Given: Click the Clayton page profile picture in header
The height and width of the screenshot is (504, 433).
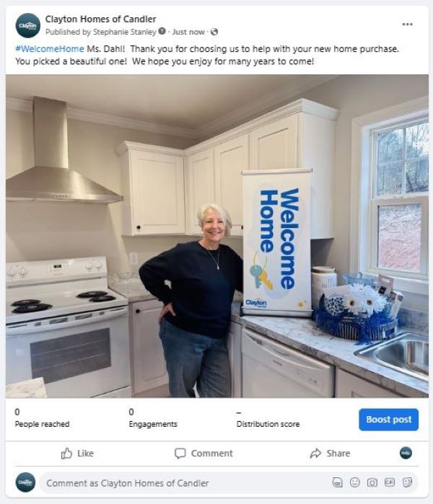Looking at the screenshot, I should pos(28,25).
